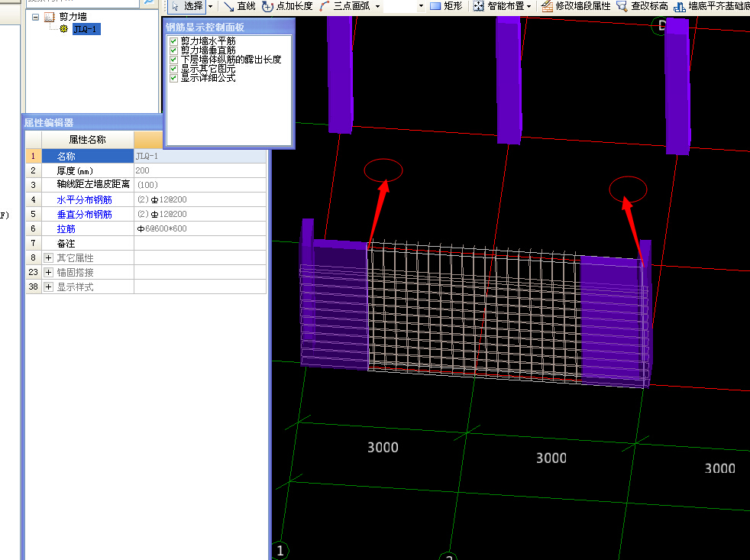
Task: Click the rebar mesh of the shear wall
Action: point(474,311)
